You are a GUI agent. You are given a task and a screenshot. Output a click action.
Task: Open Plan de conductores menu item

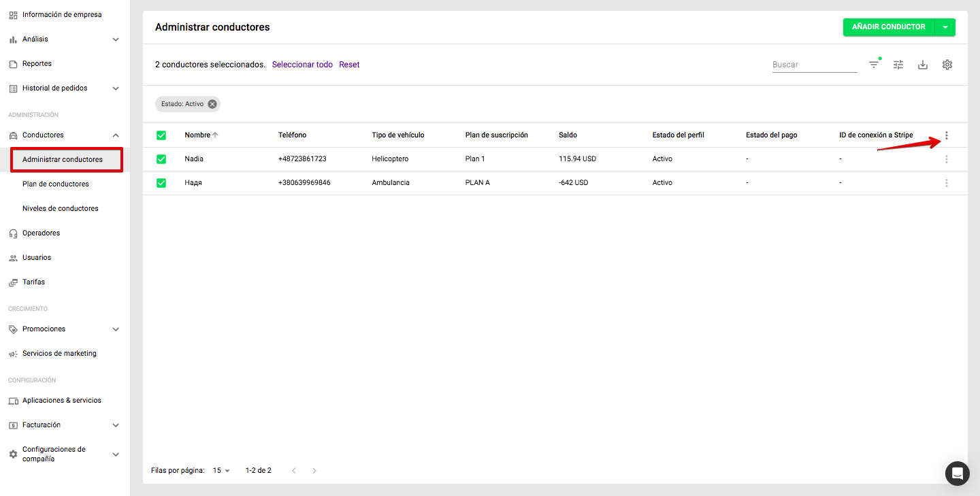(56, 184)
